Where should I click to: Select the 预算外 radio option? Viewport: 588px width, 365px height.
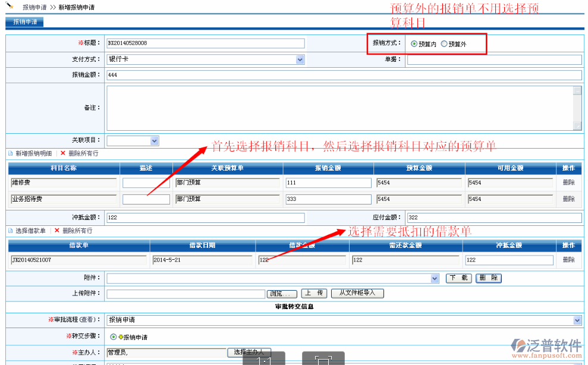pos(444,44)
